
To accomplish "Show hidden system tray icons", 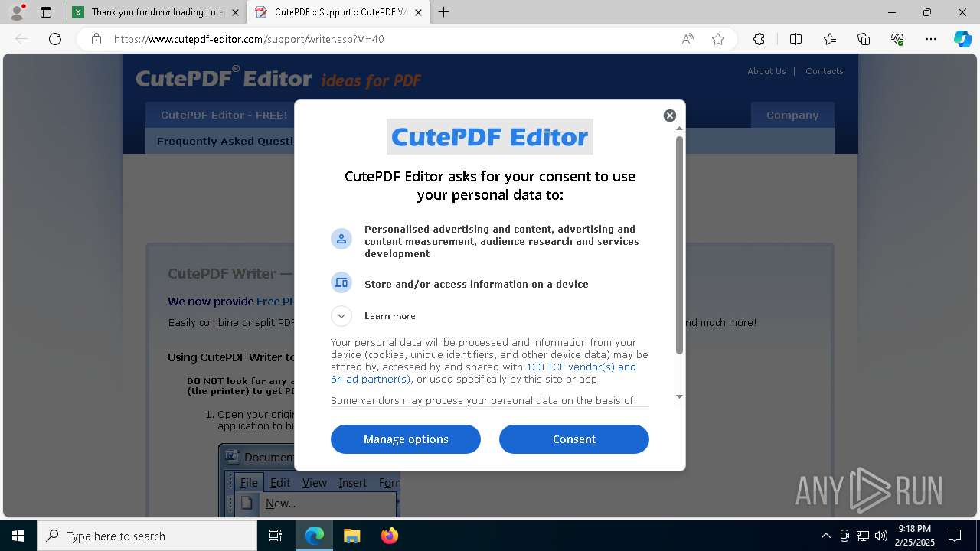I will 825,536.
